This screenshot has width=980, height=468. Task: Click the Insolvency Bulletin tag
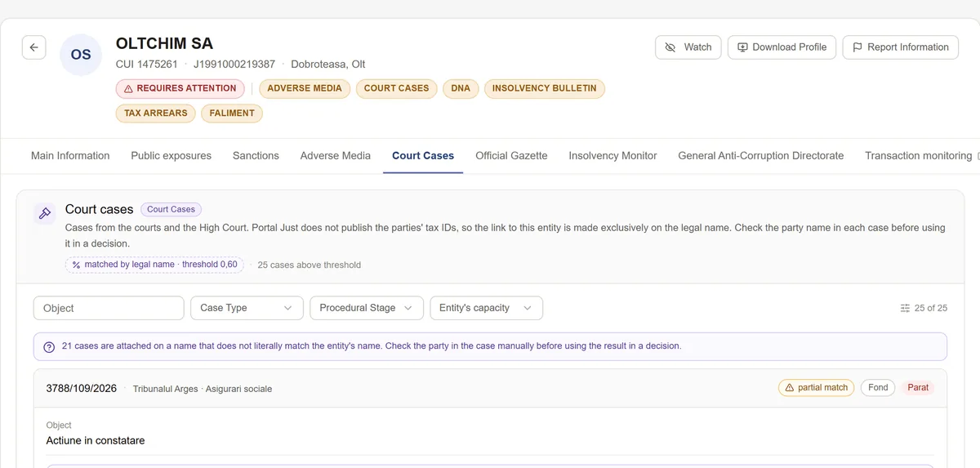pos(544,88)
